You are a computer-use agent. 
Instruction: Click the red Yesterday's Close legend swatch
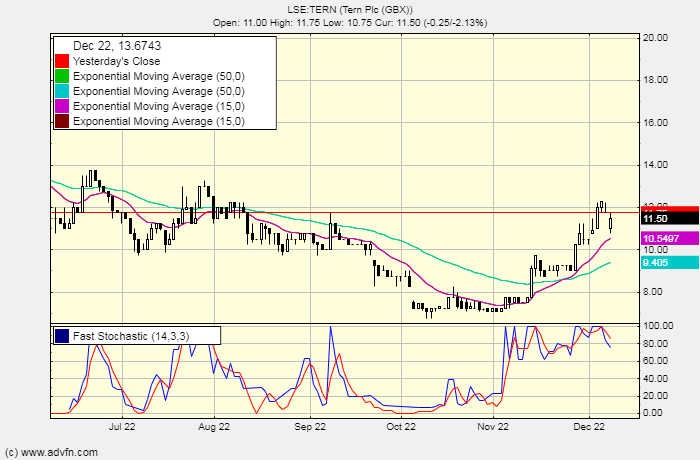coord(62,61)
